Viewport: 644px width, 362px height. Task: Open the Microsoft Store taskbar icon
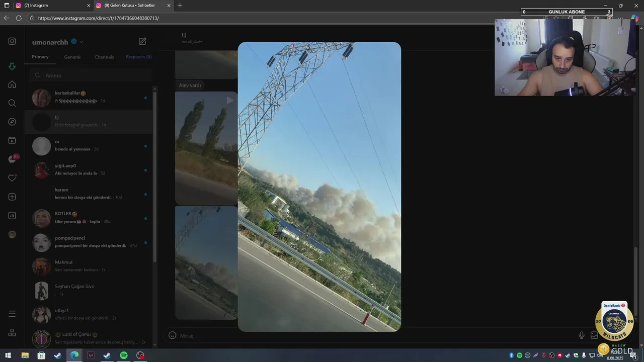click(x=41, y=355)
